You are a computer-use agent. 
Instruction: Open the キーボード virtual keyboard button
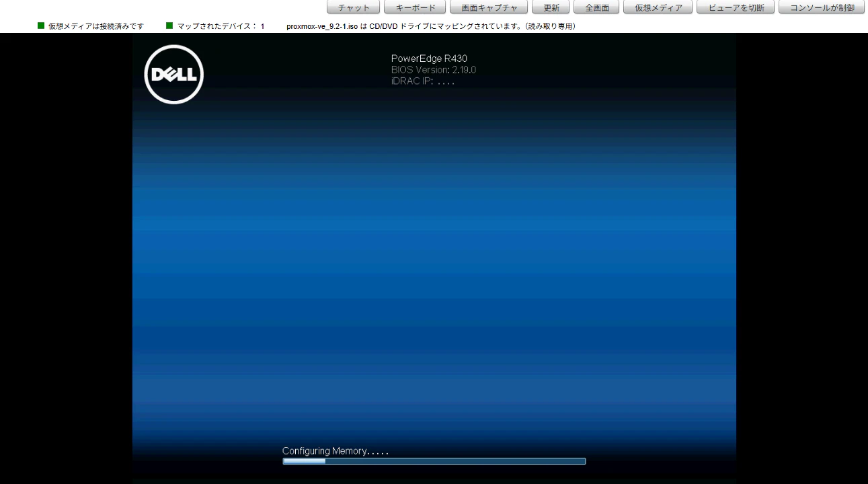click(415, 7)
